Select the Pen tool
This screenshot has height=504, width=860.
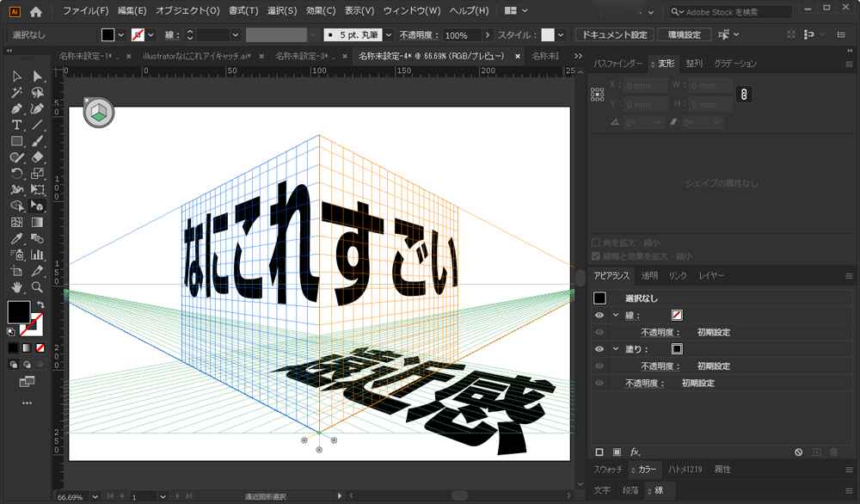point(16,109)
